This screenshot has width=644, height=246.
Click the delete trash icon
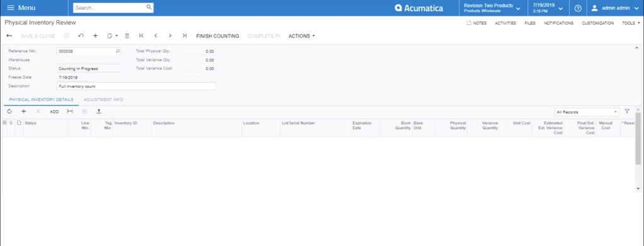(127, 36)
